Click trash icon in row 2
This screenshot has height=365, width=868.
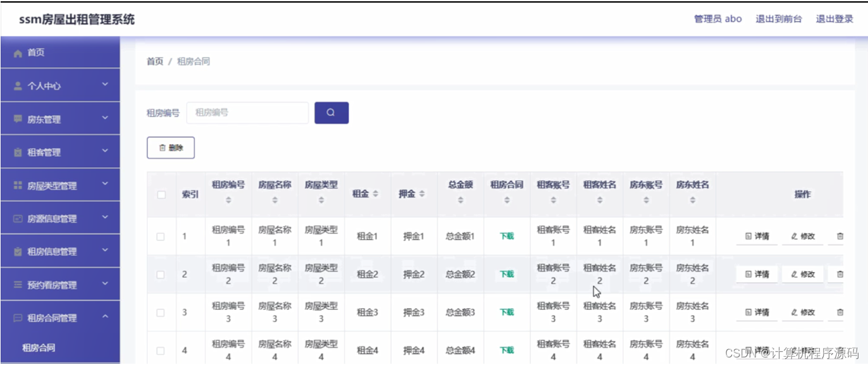tap(840, 274)
